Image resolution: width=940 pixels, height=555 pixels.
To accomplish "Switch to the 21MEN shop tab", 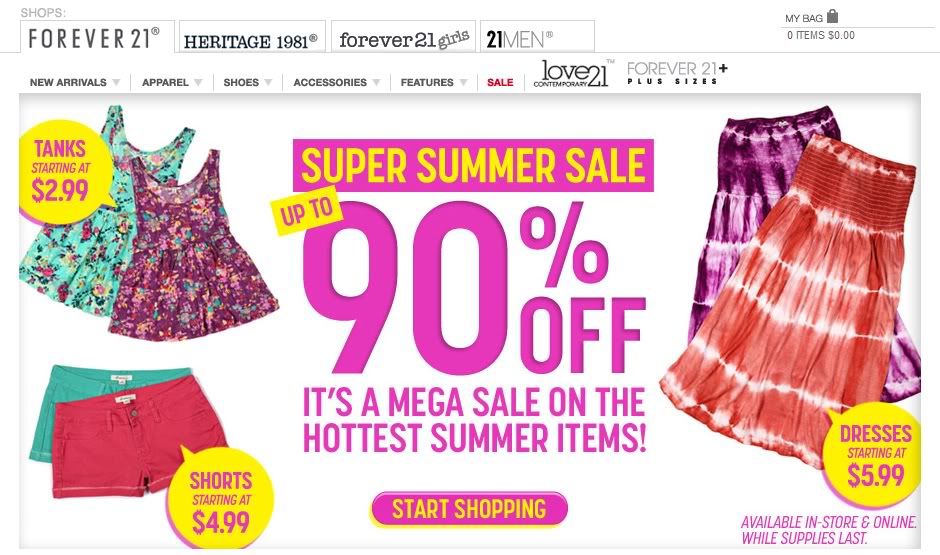I will pyautogui.click(x=537, y=37).
